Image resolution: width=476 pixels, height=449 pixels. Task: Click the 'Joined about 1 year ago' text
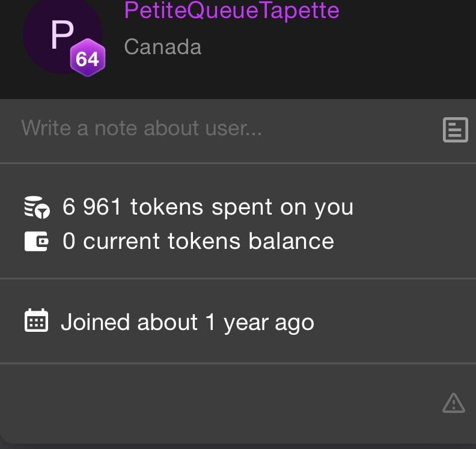pyautogui.click(x=187, y=322)
